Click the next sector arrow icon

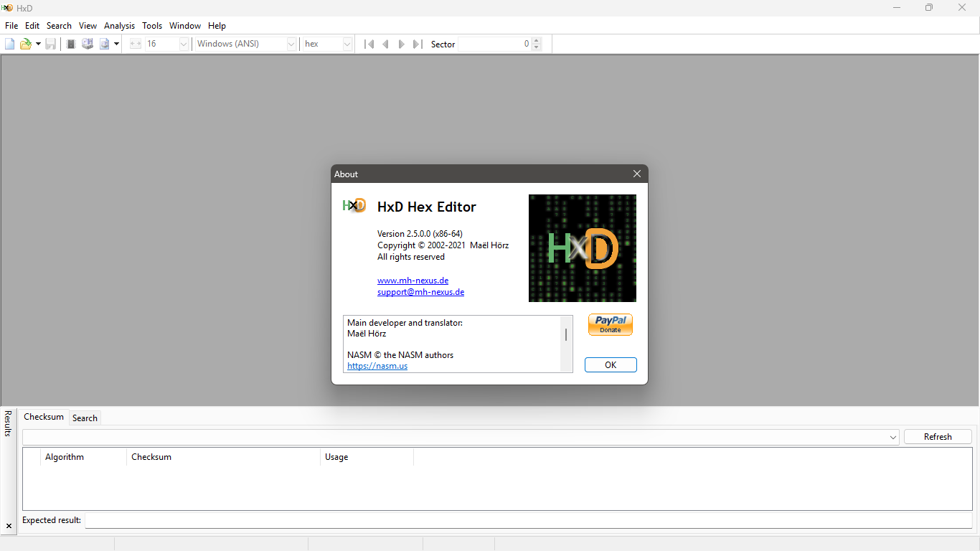(402, 44)
